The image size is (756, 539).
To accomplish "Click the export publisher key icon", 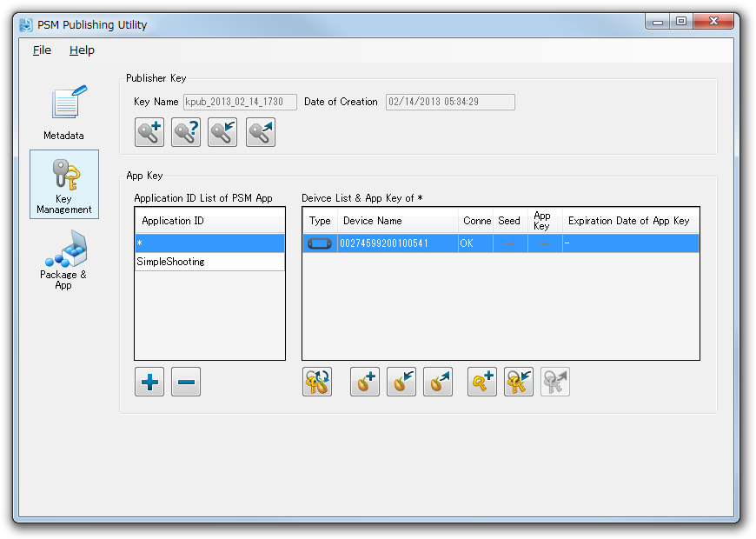I will [x=260, y=132].
